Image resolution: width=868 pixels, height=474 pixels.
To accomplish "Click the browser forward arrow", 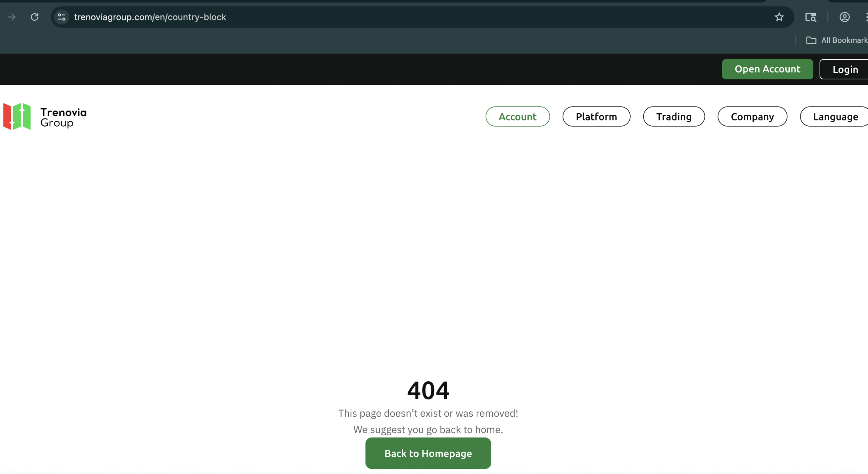I will 12,17.
